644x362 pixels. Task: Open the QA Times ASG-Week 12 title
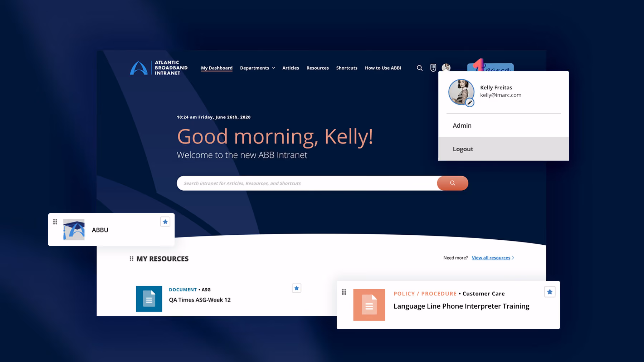pos(200,300)
